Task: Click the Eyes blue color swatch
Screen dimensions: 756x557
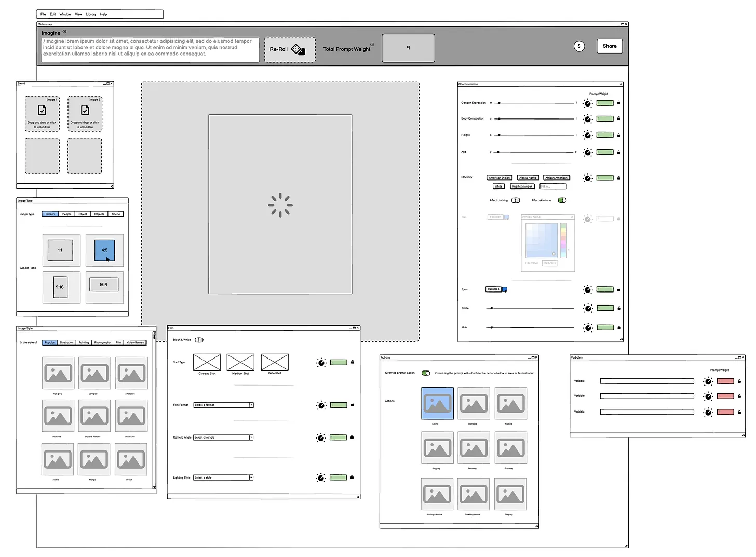Action: click(x=505, y=289)
